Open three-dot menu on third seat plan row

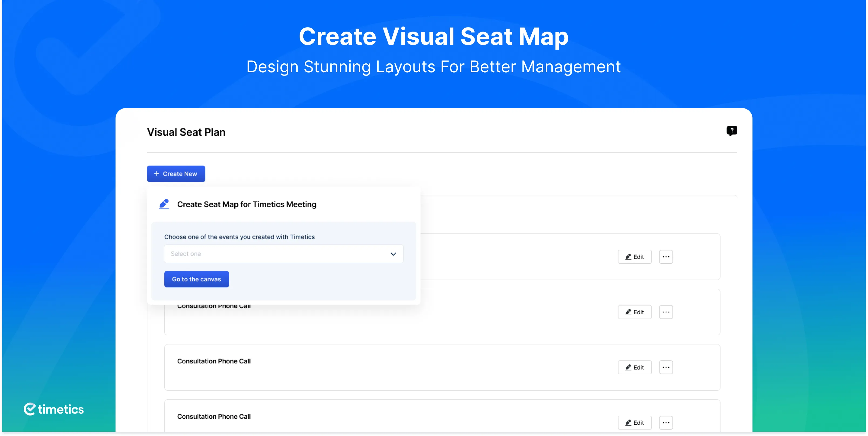[x=666, y=367]
